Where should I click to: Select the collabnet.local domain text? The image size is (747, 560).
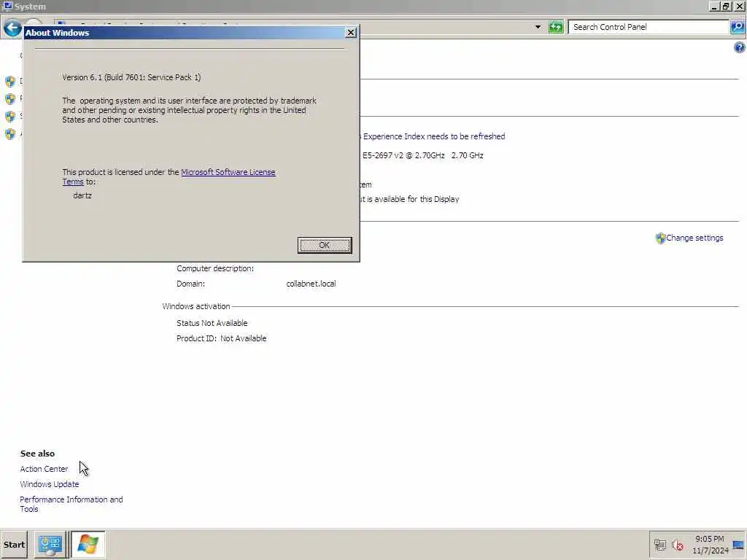tap(311, 284)
